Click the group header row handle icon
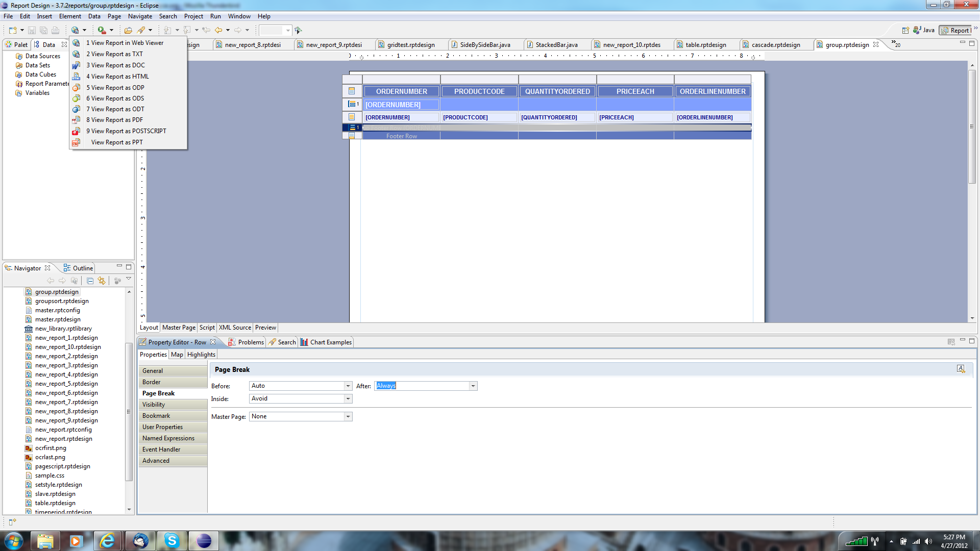Viewport: 980px width, 551px height. coord(352,104)
